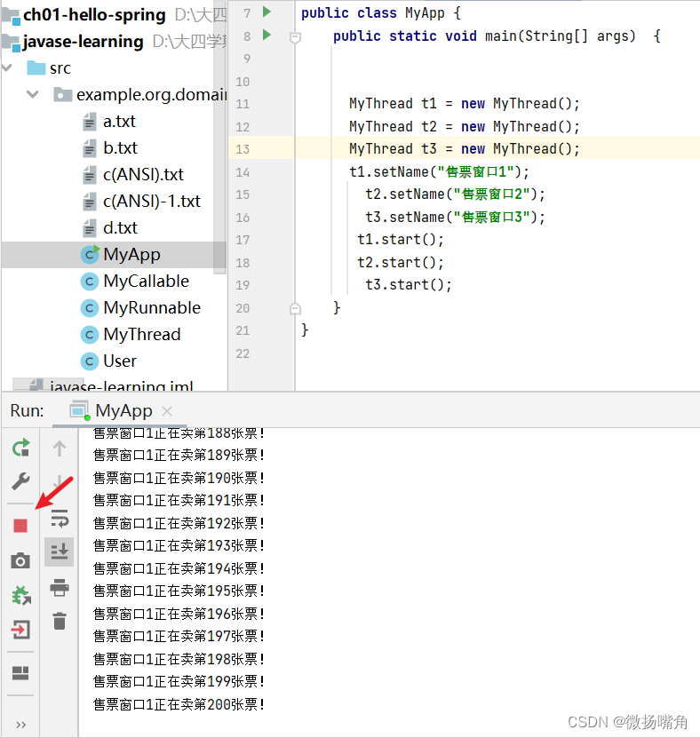This screenshot has width=700, height=738.
Task: Click the camera dump threads icon
Action: (x=20, y=560)
